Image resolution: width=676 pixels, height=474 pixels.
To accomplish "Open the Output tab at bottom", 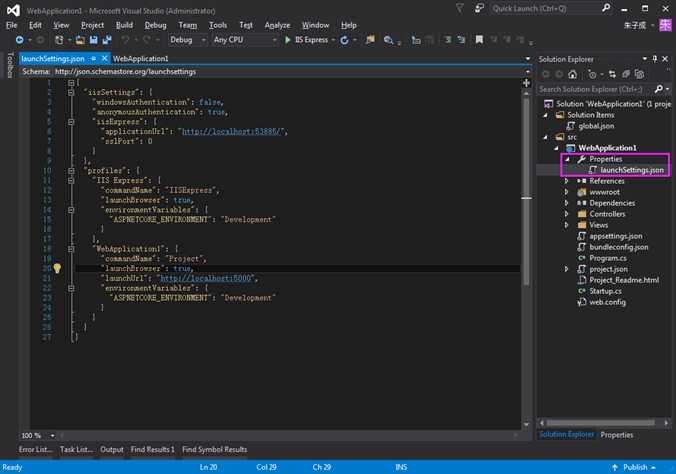I will coord(112,449).
